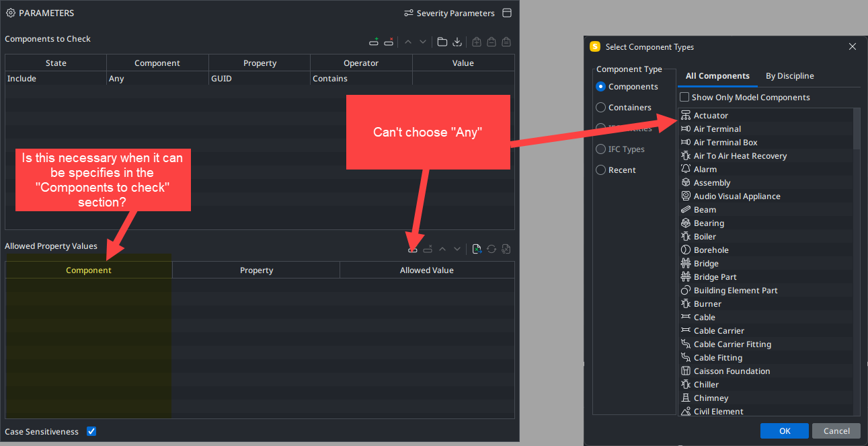Click the panel layout icon beside Severity Parameters

click(x=507, y=13)
